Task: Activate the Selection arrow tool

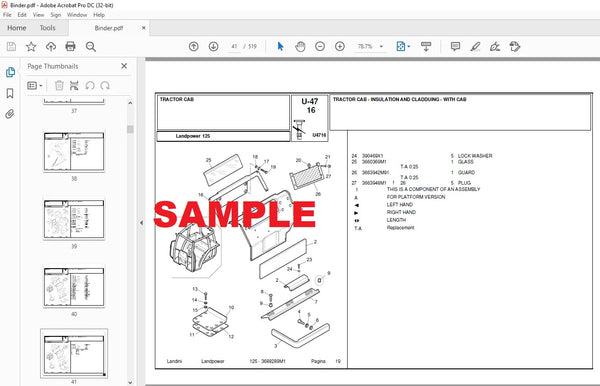Action: [x=280, y=46]
